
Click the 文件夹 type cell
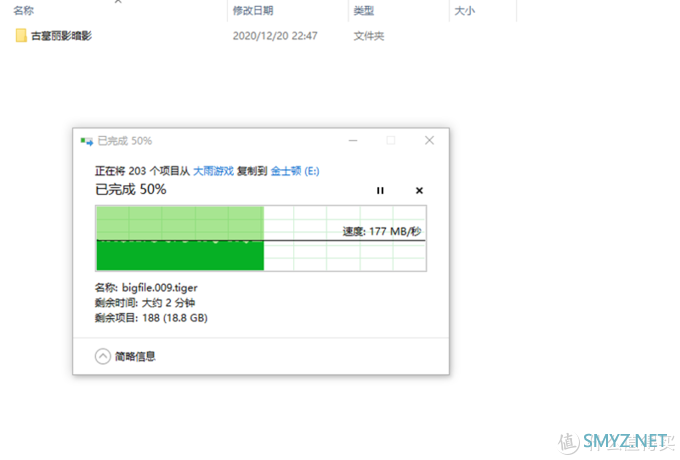point(369,36)
